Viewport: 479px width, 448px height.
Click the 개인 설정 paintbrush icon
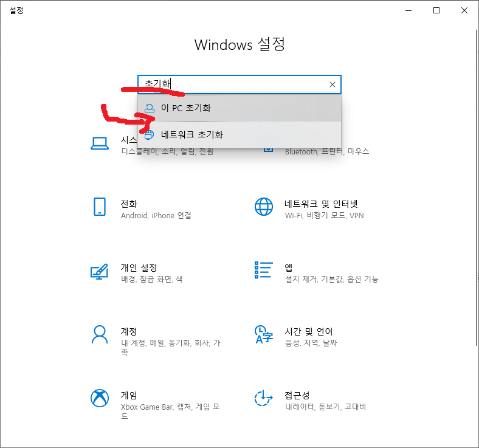(x=99, y=272)
